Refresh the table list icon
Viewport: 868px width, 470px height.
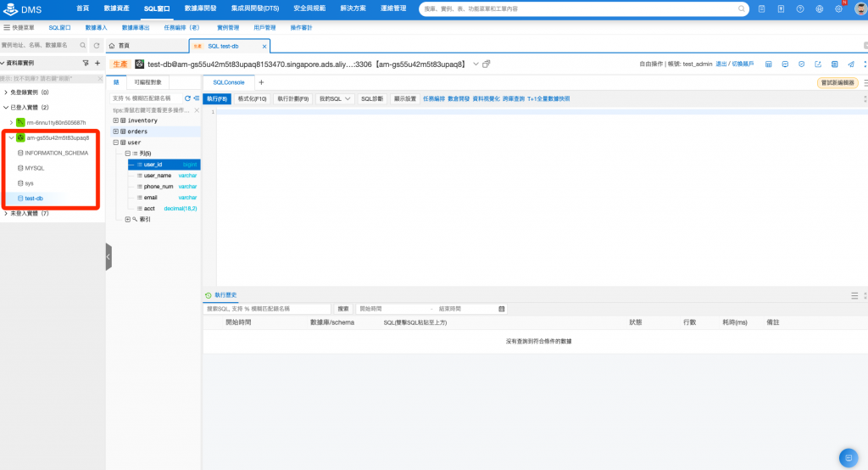pyautogui.click(x=187, y=98)
